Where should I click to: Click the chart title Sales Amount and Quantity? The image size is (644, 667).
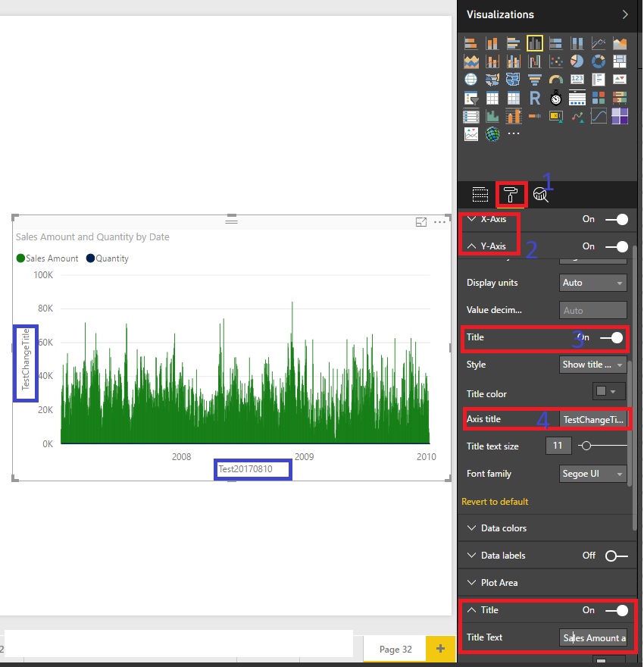pos(92,237)
